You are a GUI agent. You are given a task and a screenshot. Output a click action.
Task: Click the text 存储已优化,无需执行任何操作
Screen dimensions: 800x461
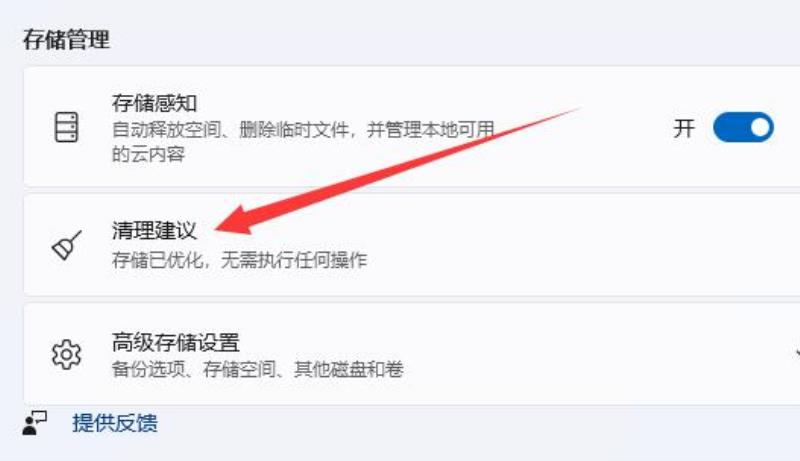(239, 260)
